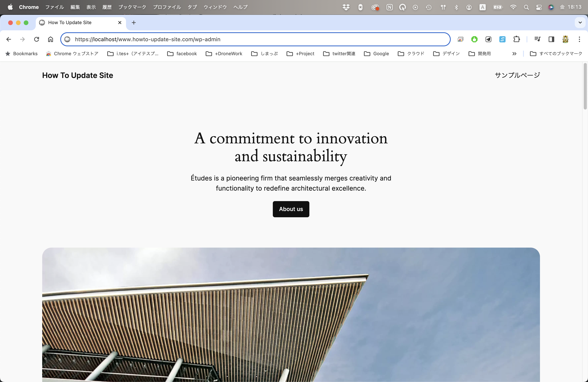Reload the current page
This screenshot has height=382, width=588.
pos(37,39)
